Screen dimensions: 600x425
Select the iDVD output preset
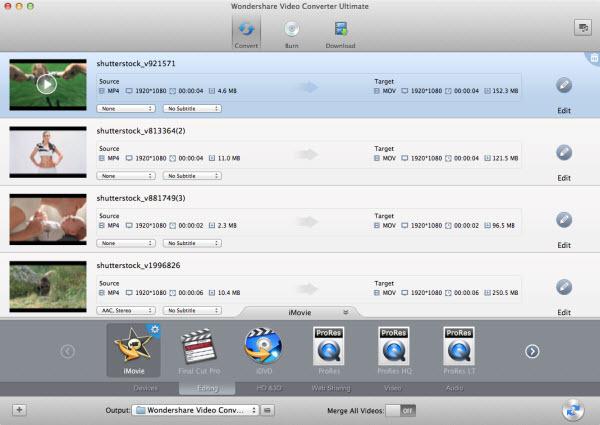click(x=264, y=350)
